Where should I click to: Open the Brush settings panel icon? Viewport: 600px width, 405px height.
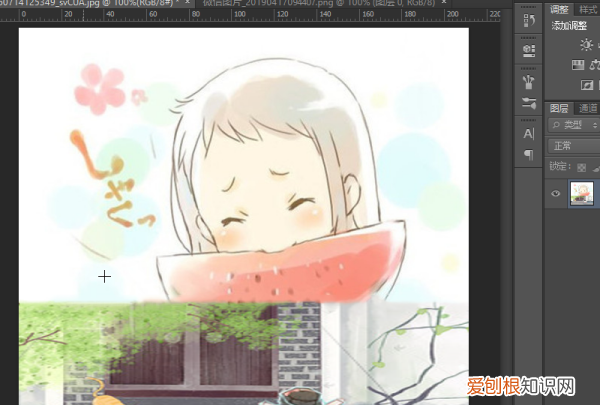528,103
